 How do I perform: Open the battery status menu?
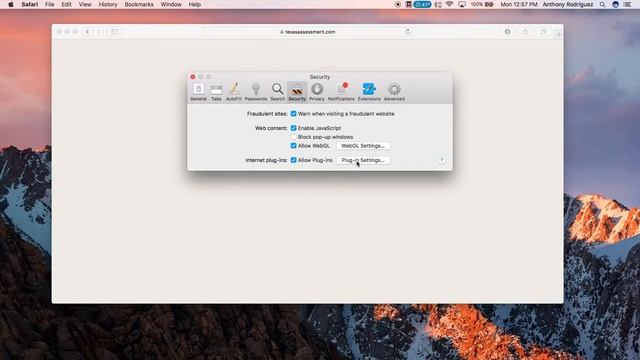tap(482, 4)
